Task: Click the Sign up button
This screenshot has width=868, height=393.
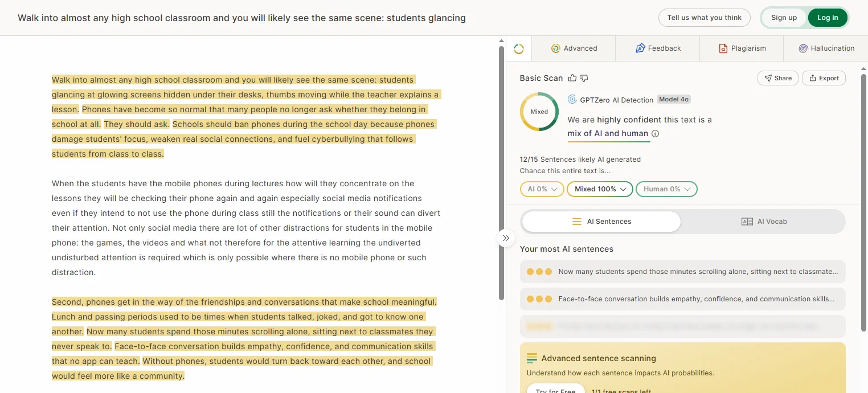Action: [784, 18]
